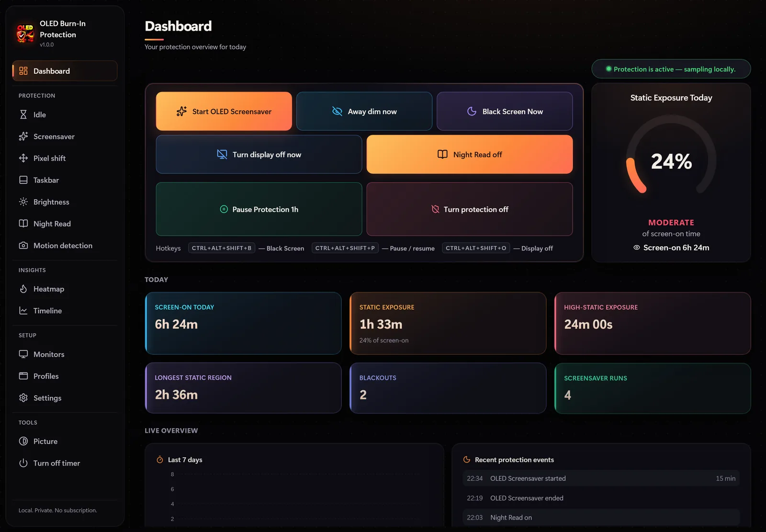The width and height of the screenshot is (766, 532).
Task: Open Motion detection camera icon
Action: [23, 245]
